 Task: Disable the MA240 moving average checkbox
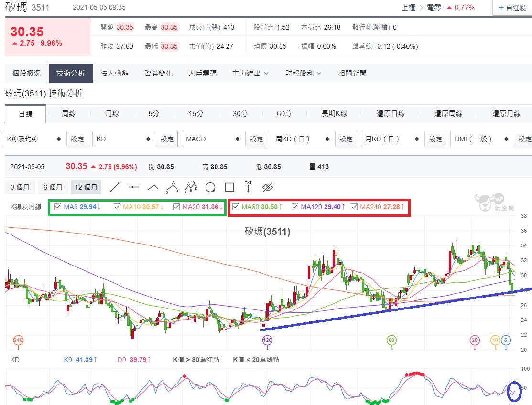point(354,207)
